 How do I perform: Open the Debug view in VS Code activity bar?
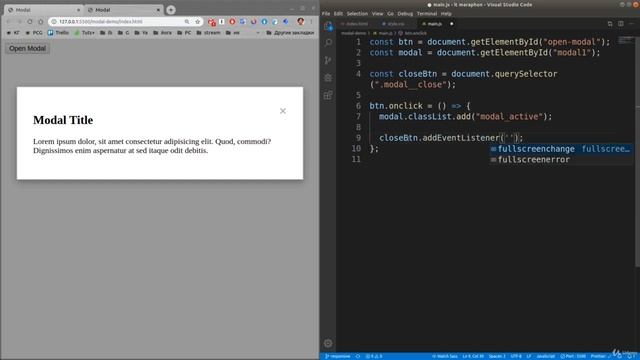pos(328,78)
